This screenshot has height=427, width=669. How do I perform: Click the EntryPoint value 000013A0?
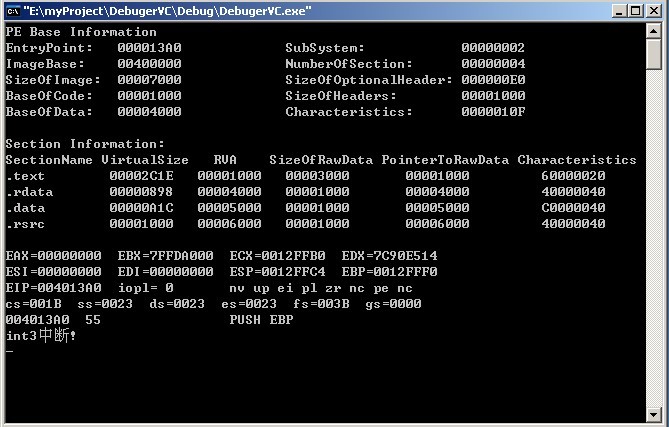tap(149, 48)
